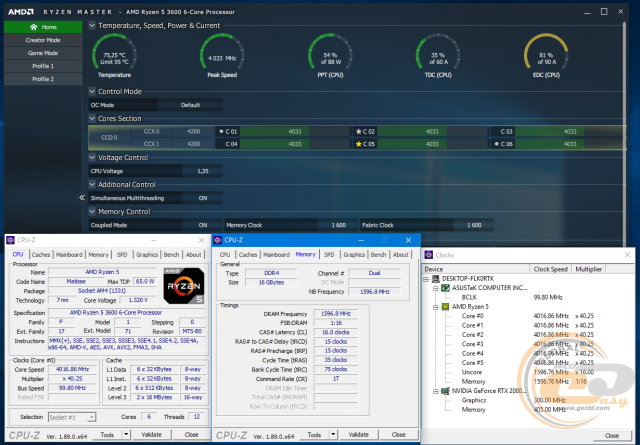Viewport: 640px width, 445px height.
Task: Click the gold star icon on core C 05
Action: (358, 144)
